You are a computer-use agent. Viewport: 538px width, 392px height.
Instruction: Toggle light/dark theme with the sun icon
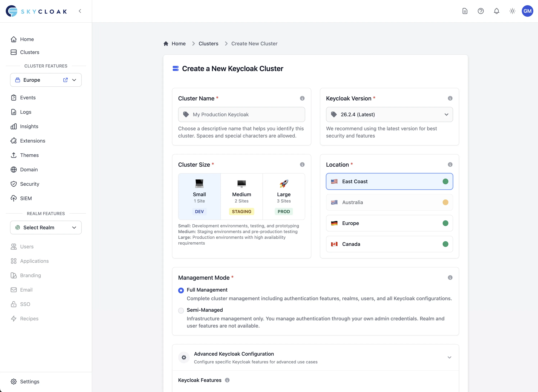coord(512,11)
